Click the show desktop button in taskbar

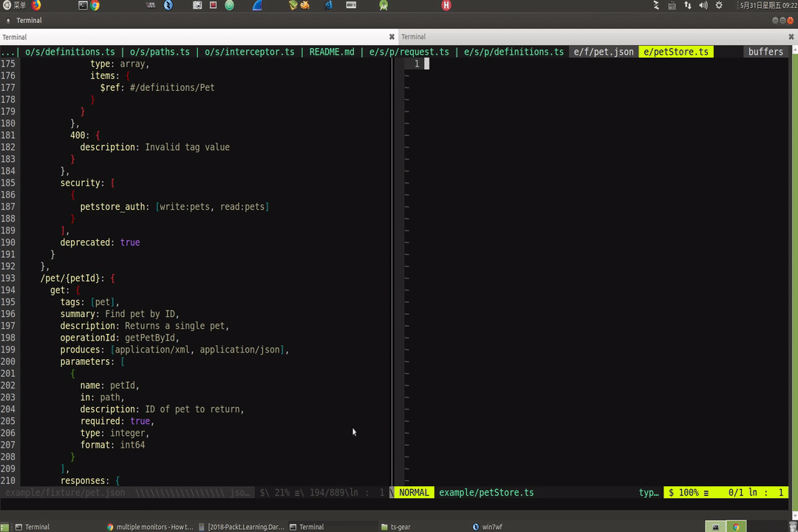point(4,527)
